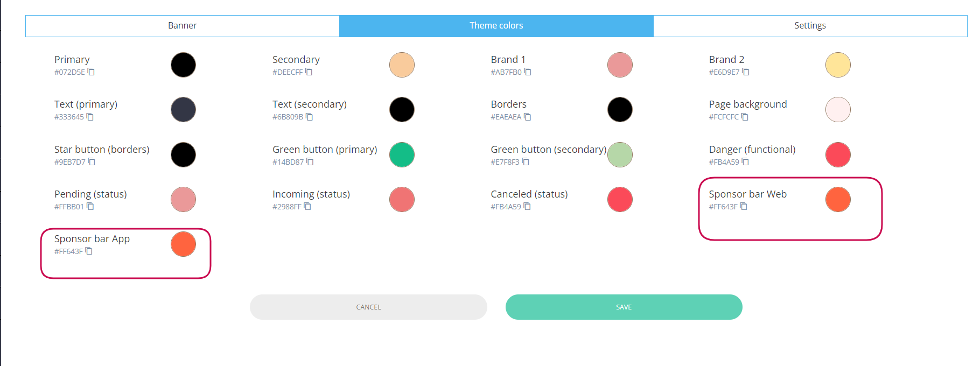Open the Primary color swatch
This screenshot has height=366, width=980.
coord(183,65)
